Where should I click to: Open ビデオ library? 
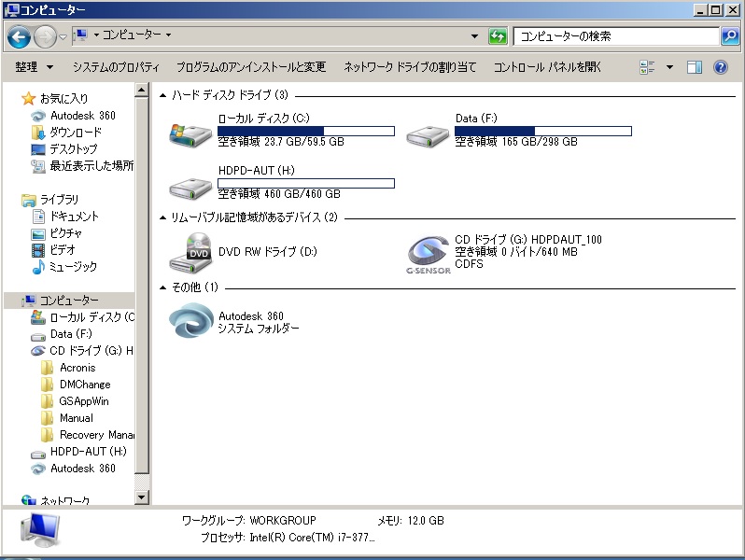click(53, 250)
